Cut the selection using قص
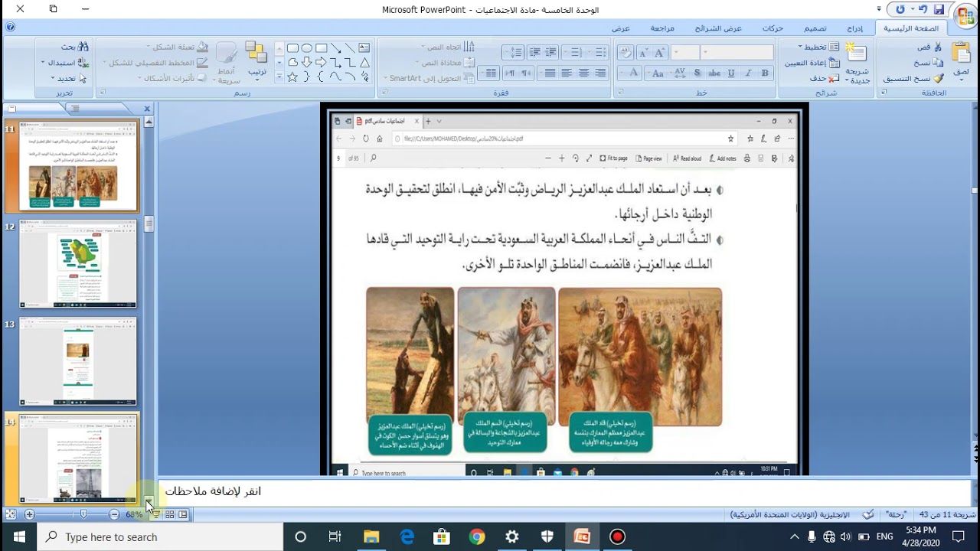The height and width of the screenshot is (551, 980). point(931,47)
